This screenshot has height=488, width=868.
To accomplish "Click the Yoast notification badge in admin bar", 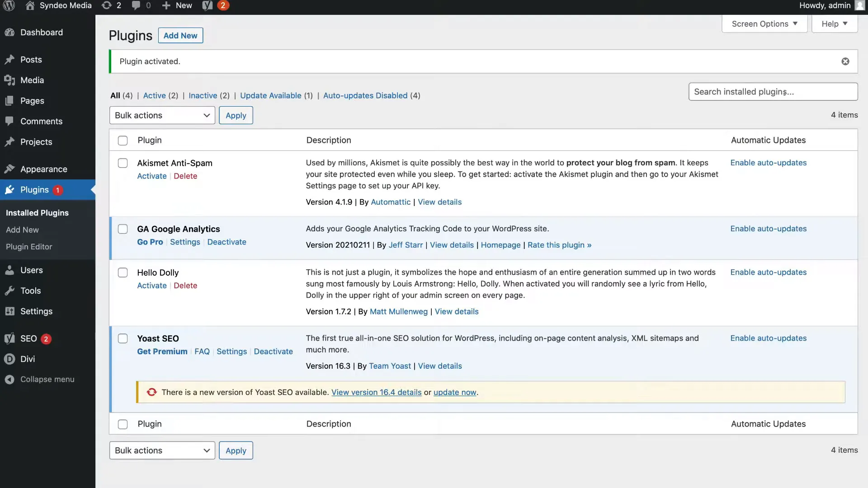I will coord(223,5).
